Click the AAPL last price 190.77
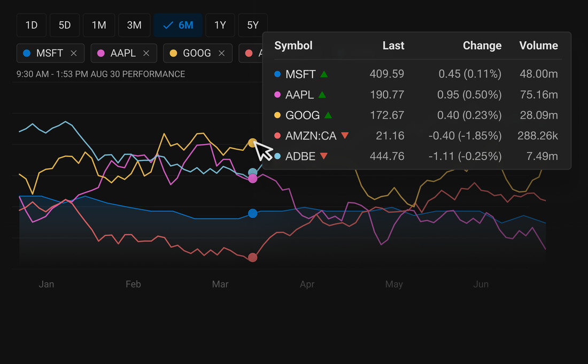 pos(387,95)
